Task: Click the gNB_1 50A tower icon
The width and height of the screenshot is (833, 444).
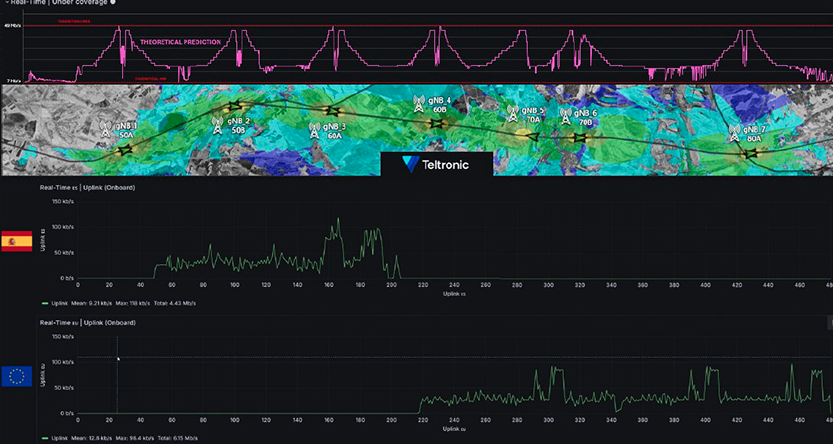Action: (x=104, y=127)
